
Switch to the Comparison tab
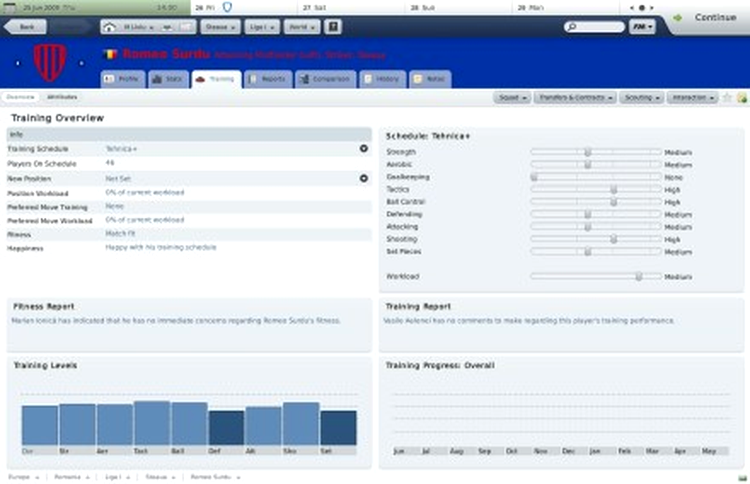(326, 79)
